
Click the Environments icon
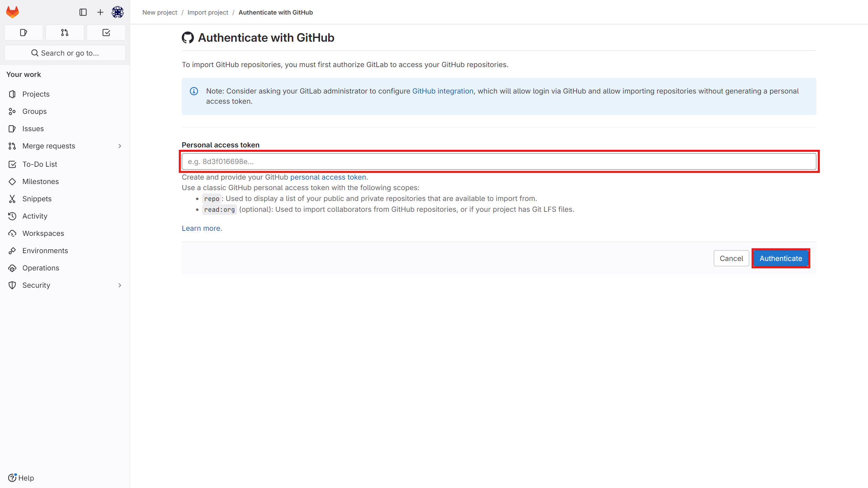(x=12, y=250)
